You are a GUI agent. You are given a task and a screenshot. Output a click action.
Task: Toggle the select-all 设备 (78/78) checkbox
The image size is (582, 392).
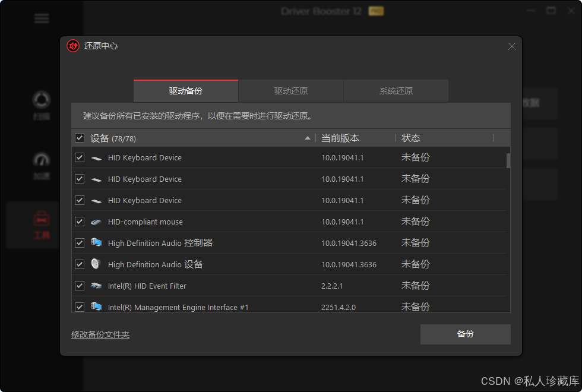point(80,138)
